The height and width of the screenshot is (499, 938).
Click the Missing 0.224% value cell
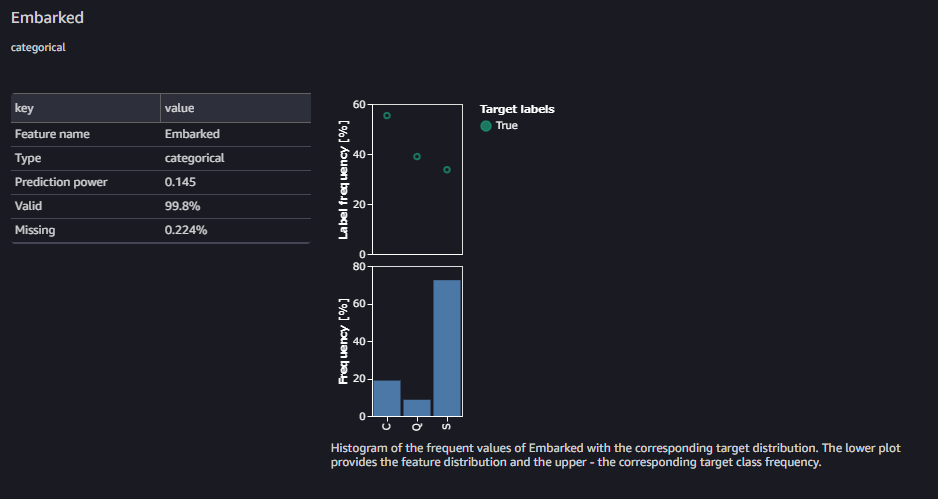click(x=186, y=230)
